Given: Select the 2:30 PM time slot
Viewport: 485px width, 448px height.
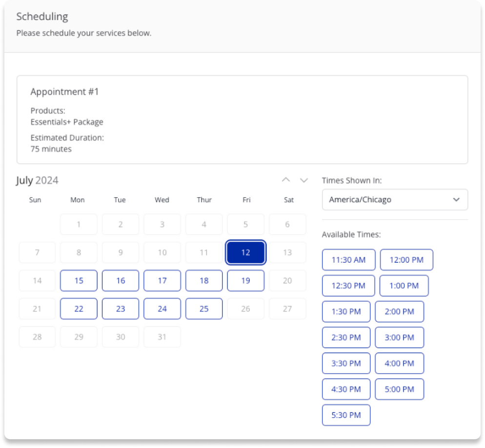Looking at the screenshot, I should click(346, 337).
